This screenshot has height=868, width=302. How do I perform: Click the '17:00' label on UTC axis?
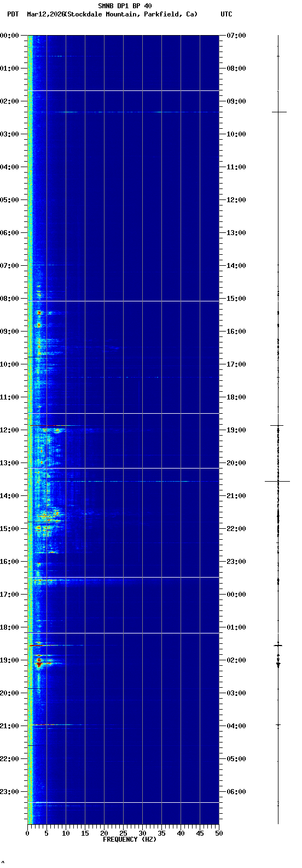tap(236, 364)
